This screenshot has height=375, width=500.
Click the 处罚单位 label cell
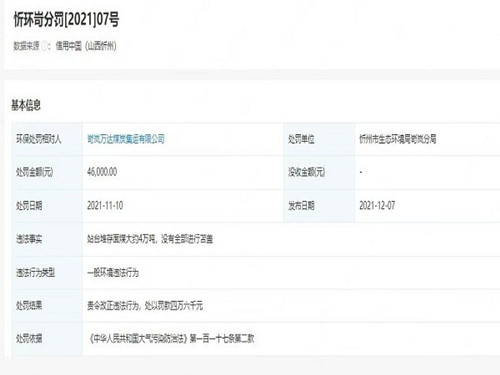pos(319,139)
